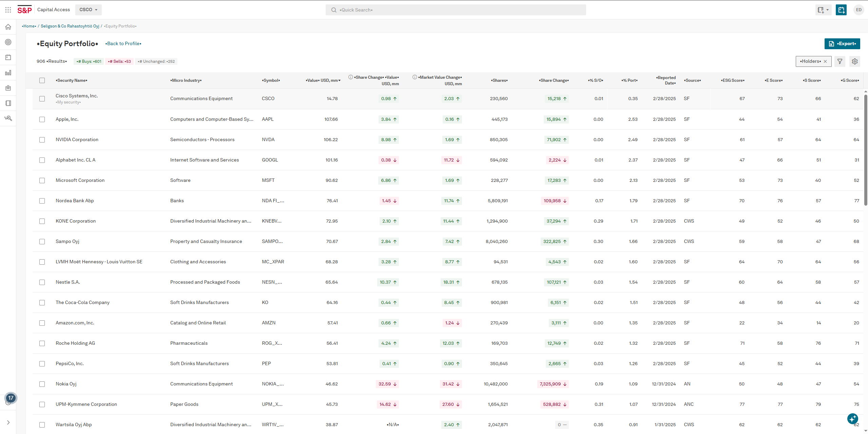Click Back to Profile link
The height and width of the screenshot is (434, 868).
point(123,44)
